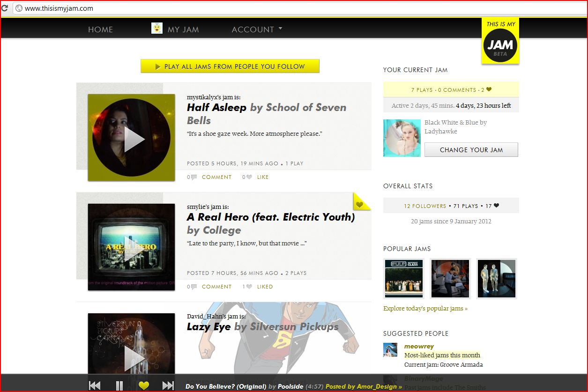Viewport: 588px width, 392px height.
Task: Open the white statues popular jam thumbnail
Action: click(497, 278)
